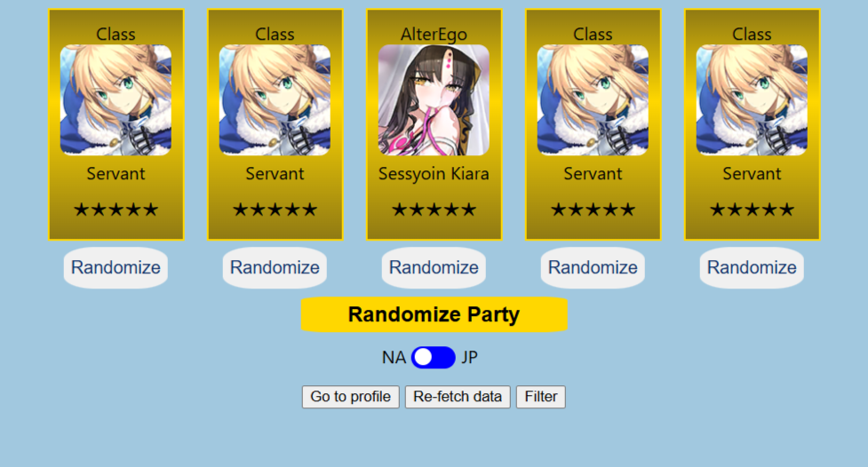Click the fourth servant card portrait
Screen dimensions: 868x467
click(593, 100)
